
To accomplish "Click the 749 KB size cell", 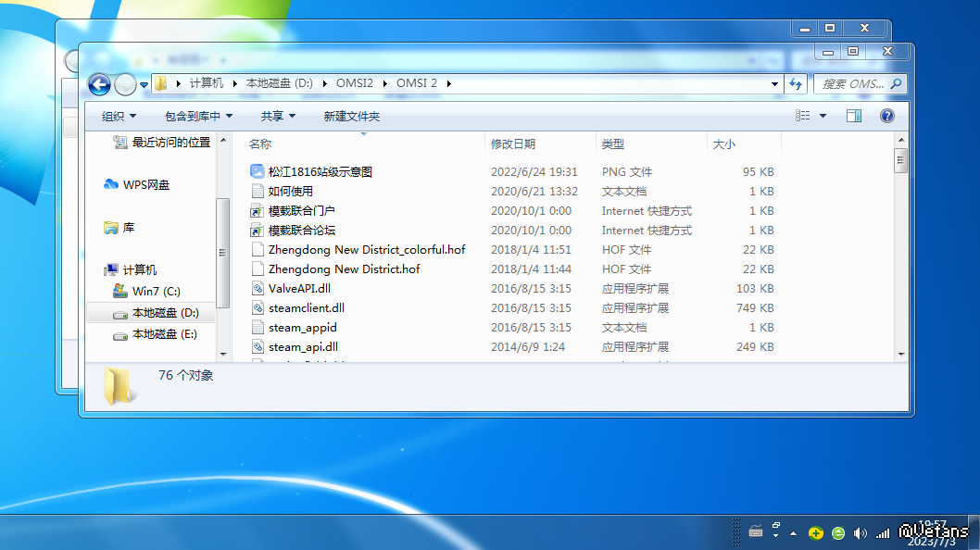I will (755, 308).
